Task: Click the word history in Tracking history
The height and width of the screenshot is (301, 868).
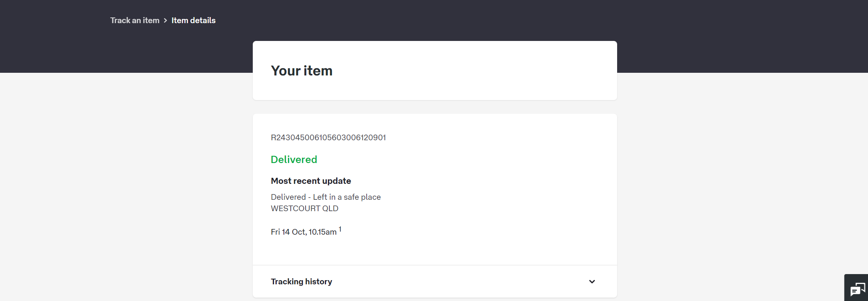Action: (318, 282)
